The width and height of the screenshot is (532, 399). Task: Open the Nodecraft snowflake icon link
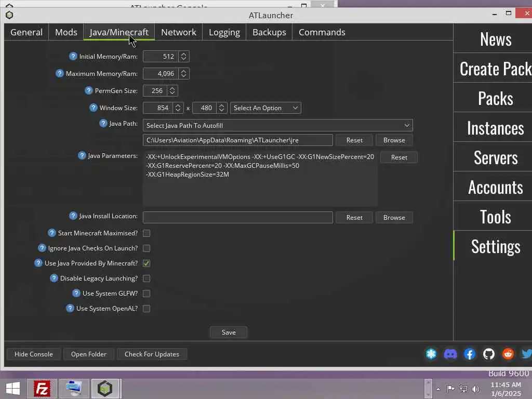click(431, 354)
